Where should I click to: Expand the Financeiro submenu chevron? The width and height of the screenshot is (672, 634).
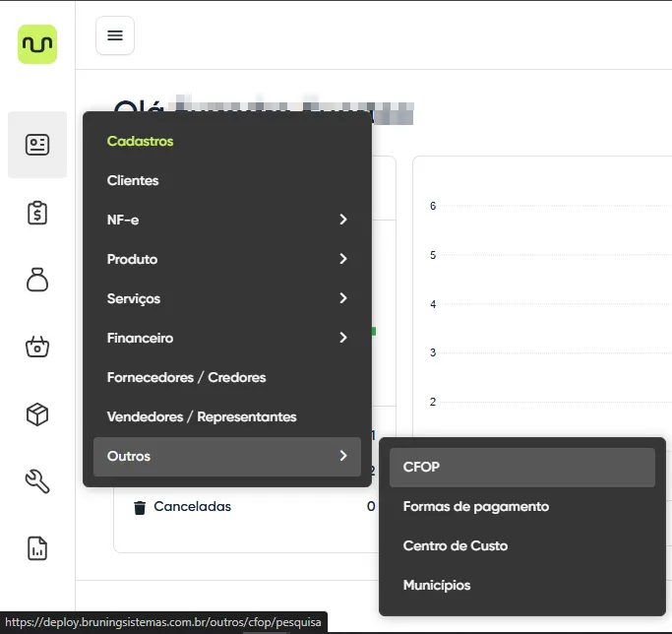[343, 338]
